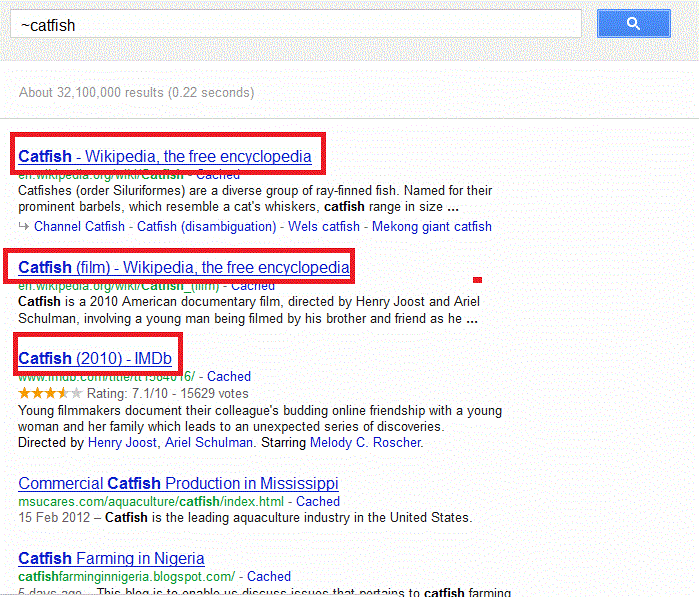Open the Catfish (2010) - IMDb result
699x597 pixels.
coord(95,358)
